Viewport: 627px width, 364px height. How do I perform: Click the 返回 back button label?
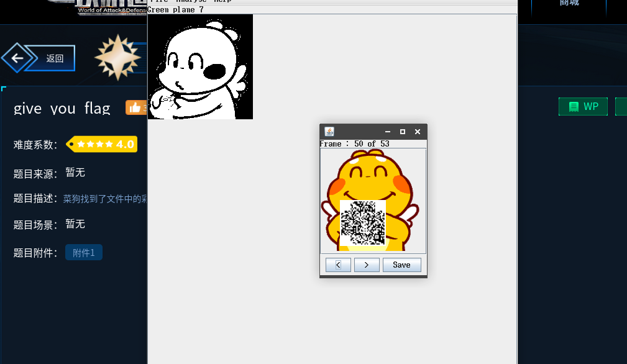[55, 58]
